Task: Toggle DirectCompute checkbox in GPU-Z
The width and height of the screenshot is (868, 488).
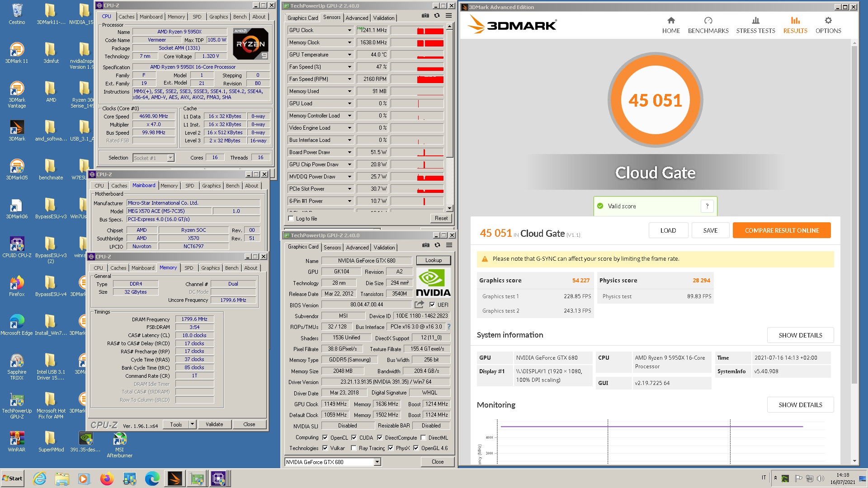Action: pyautogui.click(x=379, y=437)
